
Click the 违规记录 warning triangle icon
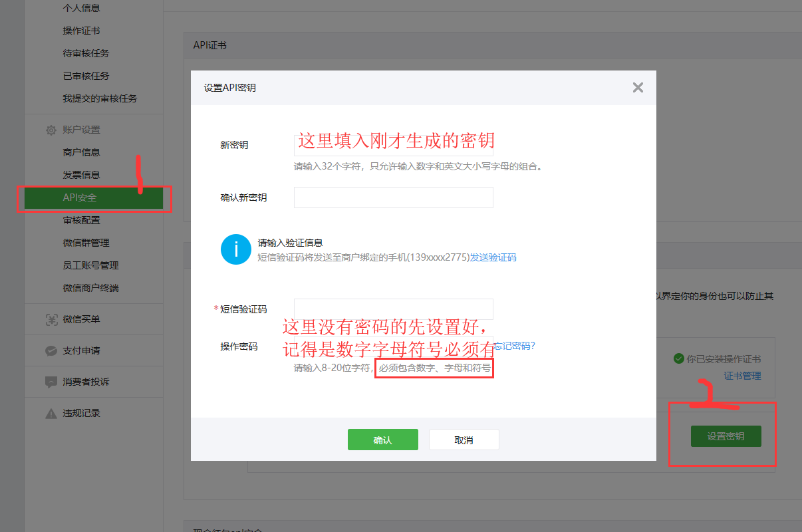click(51, 414)
